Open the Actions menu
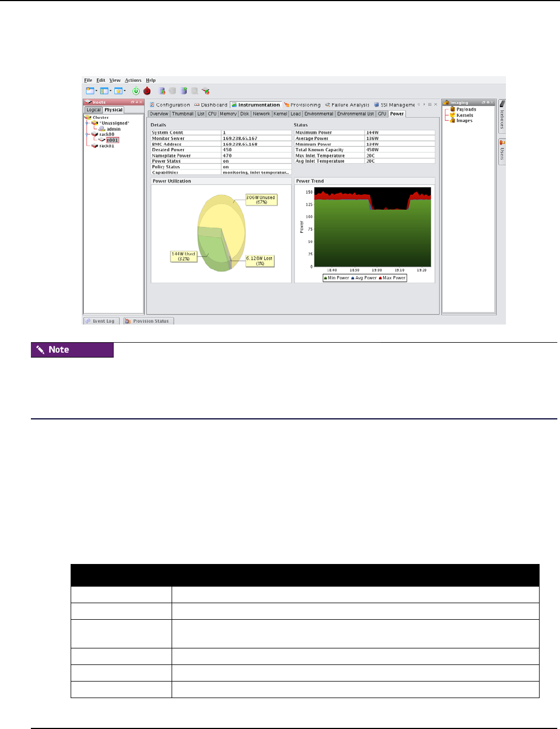The height and width of the screenshot is (729, 560). point(133,80)
